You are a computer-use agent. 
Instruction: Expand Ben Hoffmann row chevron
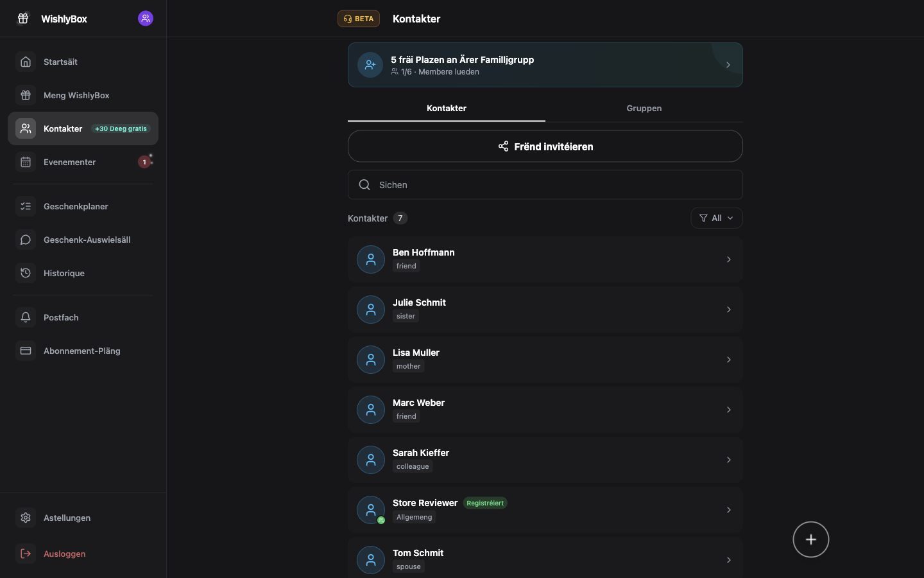(x=729, y=259)
